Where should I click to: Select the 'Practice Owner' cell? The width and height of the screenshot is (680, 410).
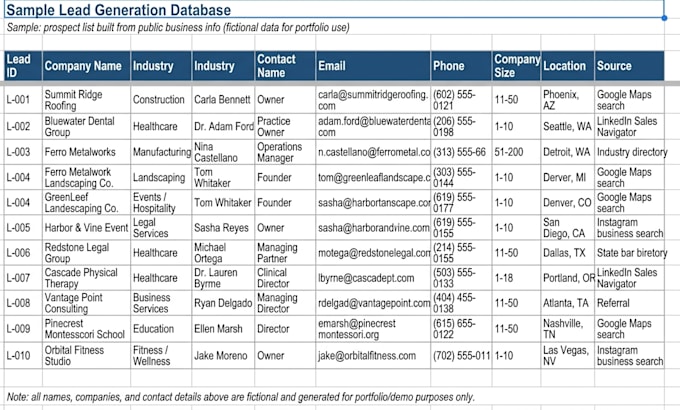point(285,126)
